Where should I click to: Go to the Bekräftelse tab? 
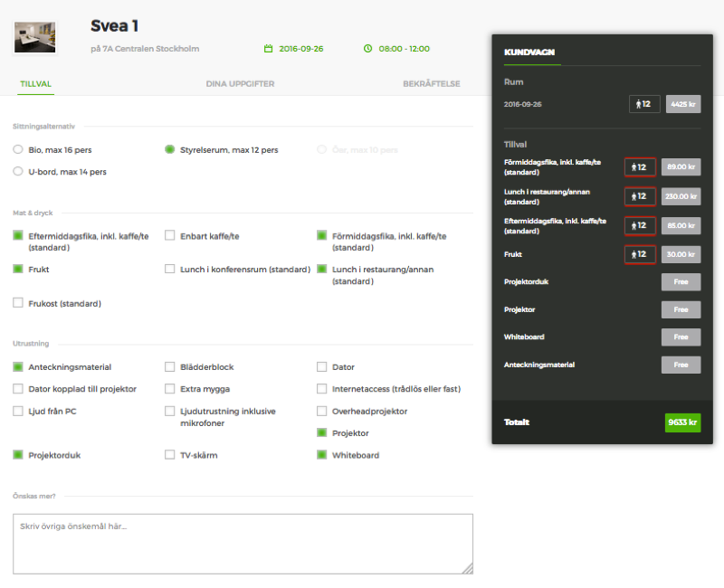pos(432,84)
